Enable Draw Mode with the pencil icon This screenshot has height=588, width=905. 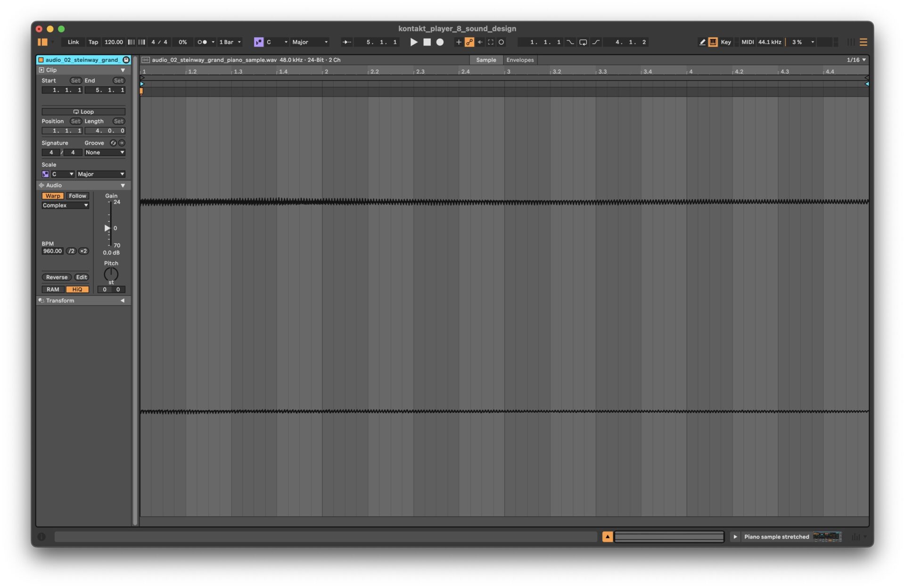point(702,42)
